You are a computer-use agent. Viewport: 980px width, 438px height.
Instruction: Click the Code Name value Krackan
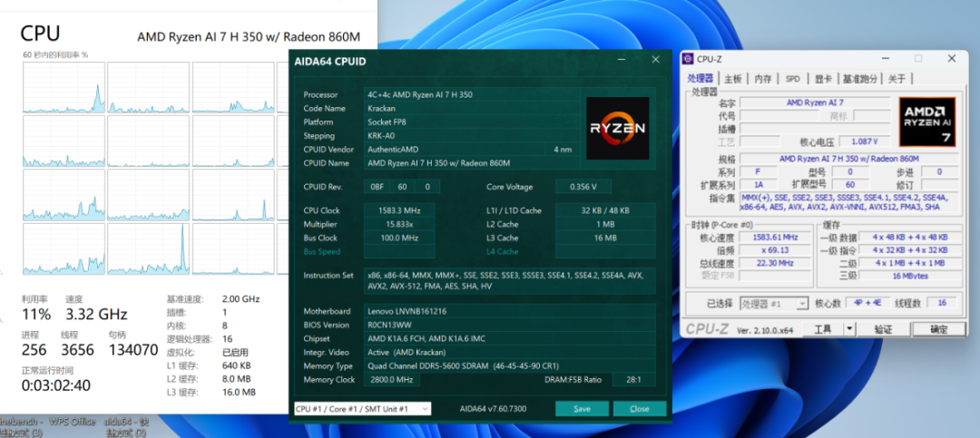(473, 109)
